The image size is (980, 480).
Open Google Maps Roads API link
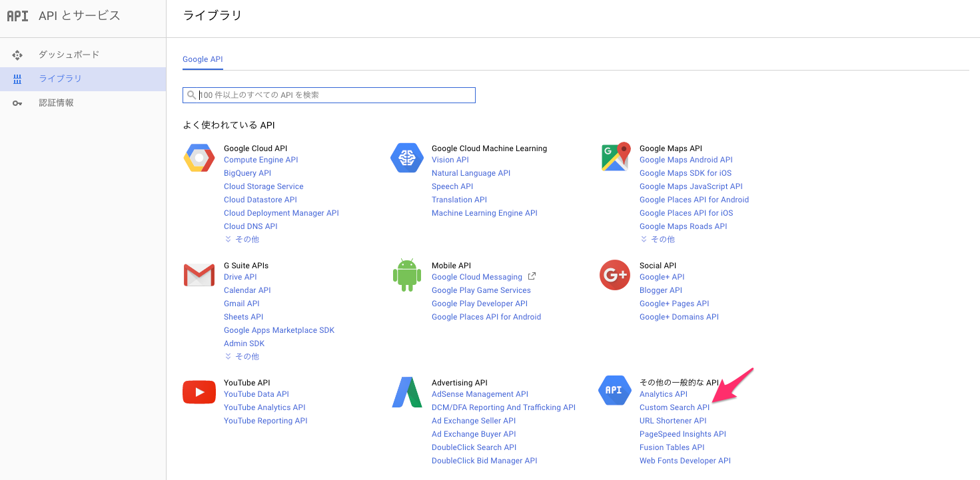684,226
